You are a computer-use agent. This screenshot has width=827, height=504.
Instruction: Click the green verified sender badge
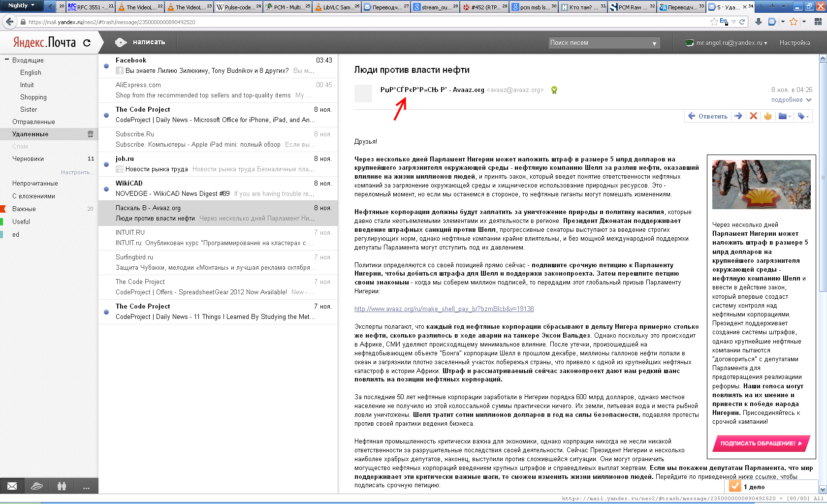554,90
